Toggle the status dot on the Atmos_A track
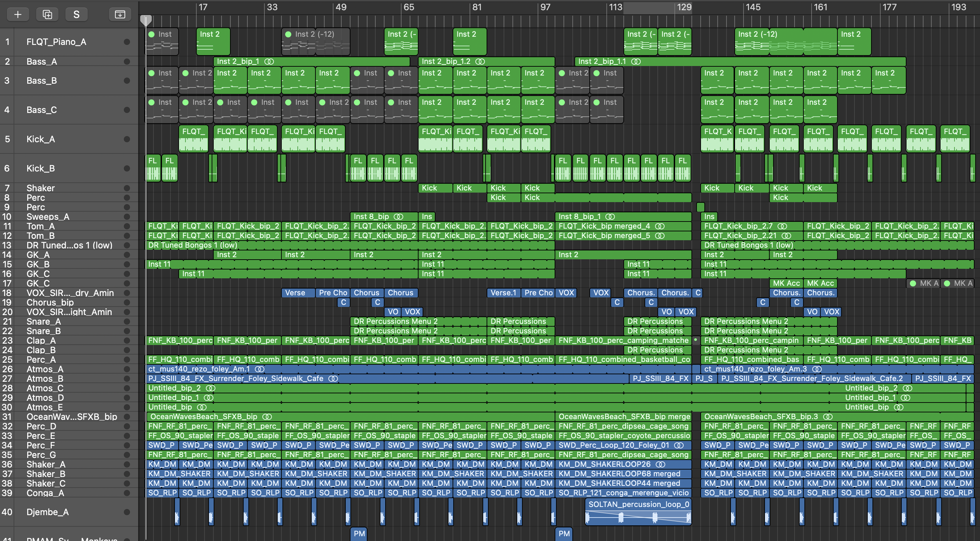Image resolution: width=980 pixels, height=541 pixels. pyautogui.click(x=127, y=369)
